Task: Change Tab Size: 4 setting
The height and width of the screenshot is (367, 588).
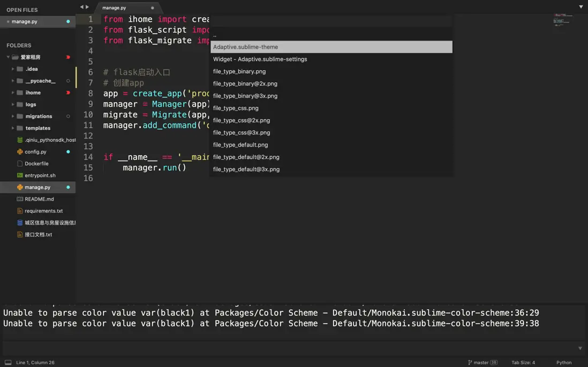Action: pos(523,363)
